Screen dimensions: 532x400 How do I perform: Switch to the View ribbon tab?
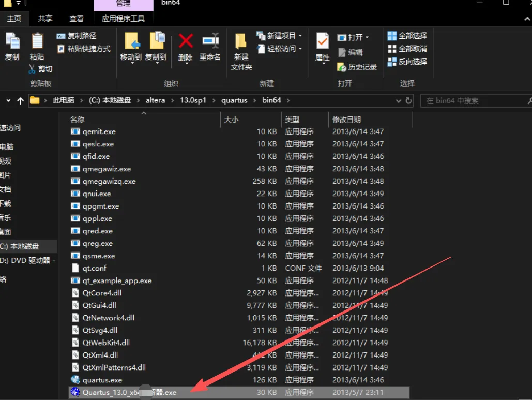77,18
